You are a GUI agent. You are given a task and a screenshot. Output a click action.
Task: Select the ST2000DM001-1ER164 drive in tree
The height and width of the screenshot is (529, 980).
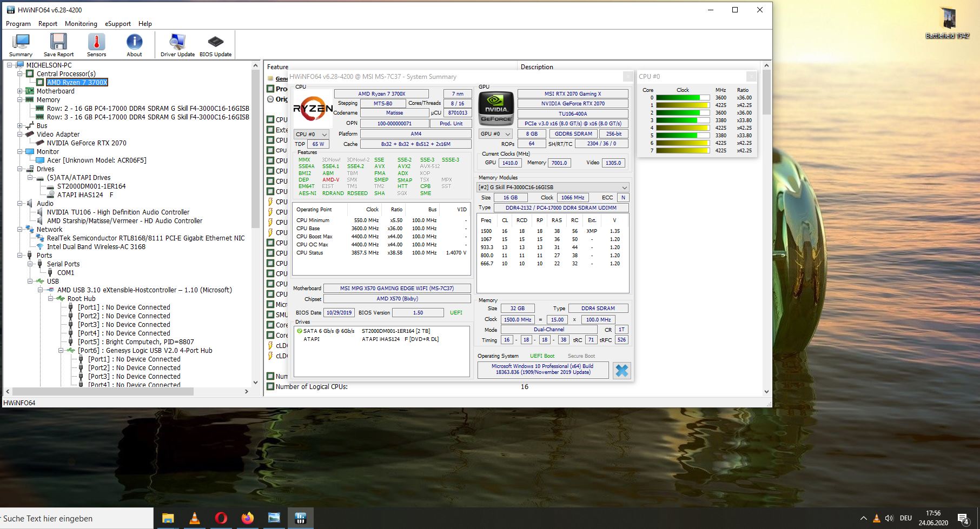(x=91, y=186)
